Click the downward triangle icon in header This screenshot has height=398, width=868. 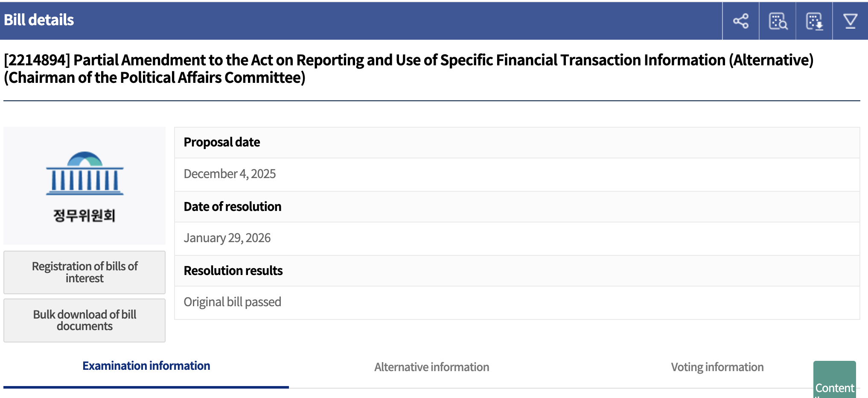click(x=851, y=21)
